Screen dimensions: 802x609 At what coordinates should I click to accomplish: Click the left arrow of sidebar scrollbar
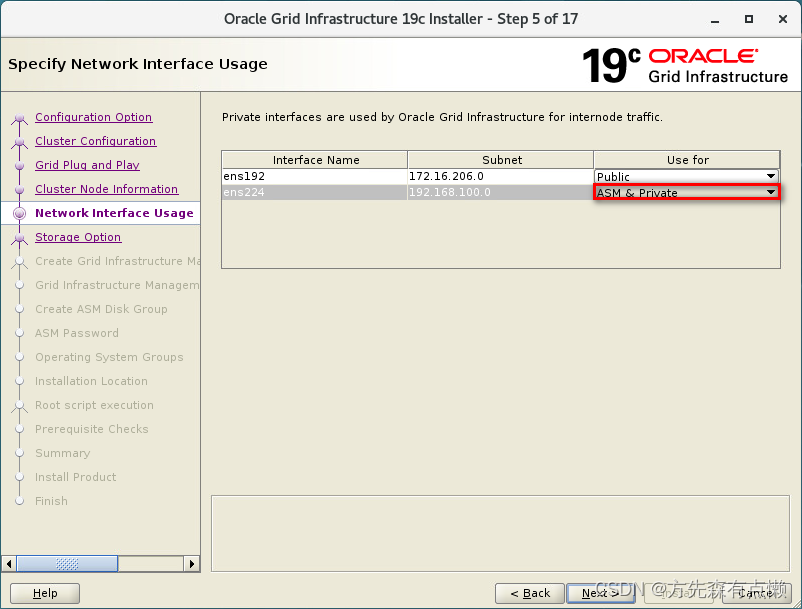point(9,564)
